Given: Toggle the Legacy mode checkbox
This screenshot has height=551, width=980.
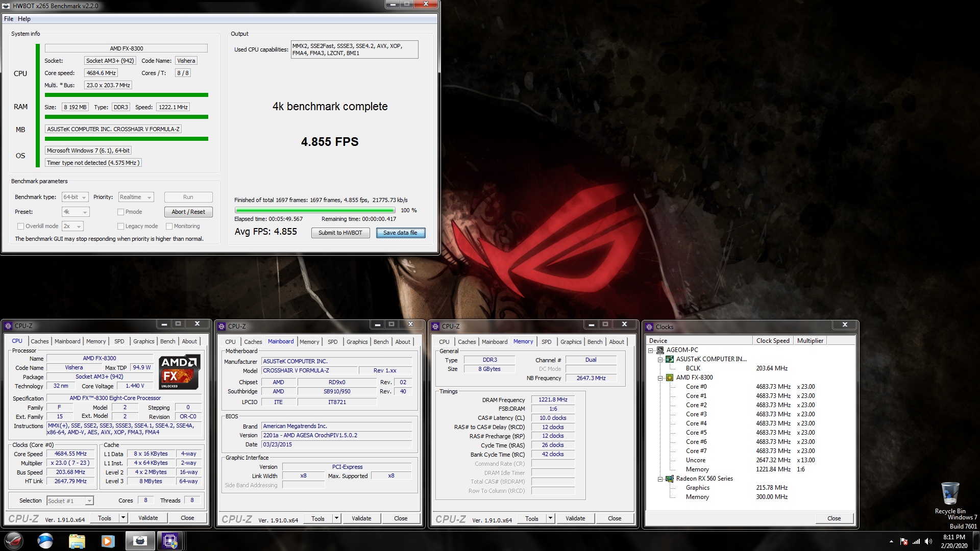Looking at the screenshot, I should [x=120, y=226].
